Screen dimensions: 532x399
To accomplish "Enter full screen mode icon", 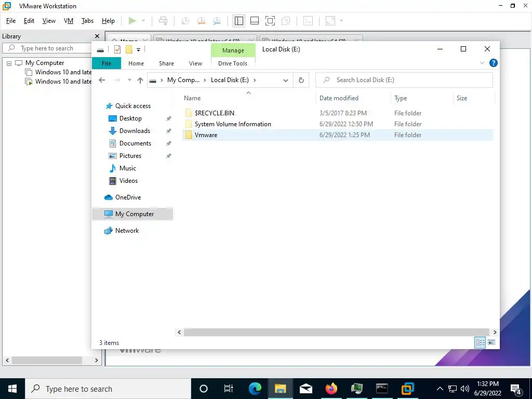I will pos(270,21).
